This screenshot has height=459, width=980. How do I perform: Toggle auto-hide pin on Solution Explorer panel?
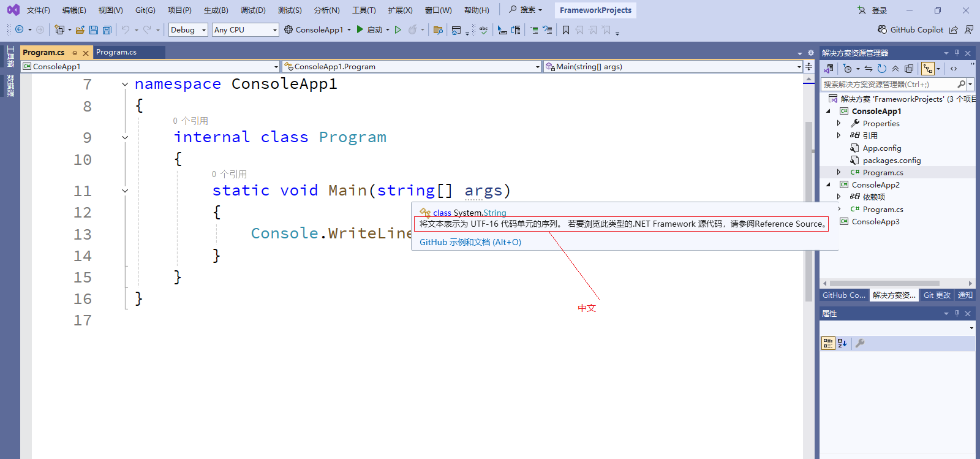(957, 53)
